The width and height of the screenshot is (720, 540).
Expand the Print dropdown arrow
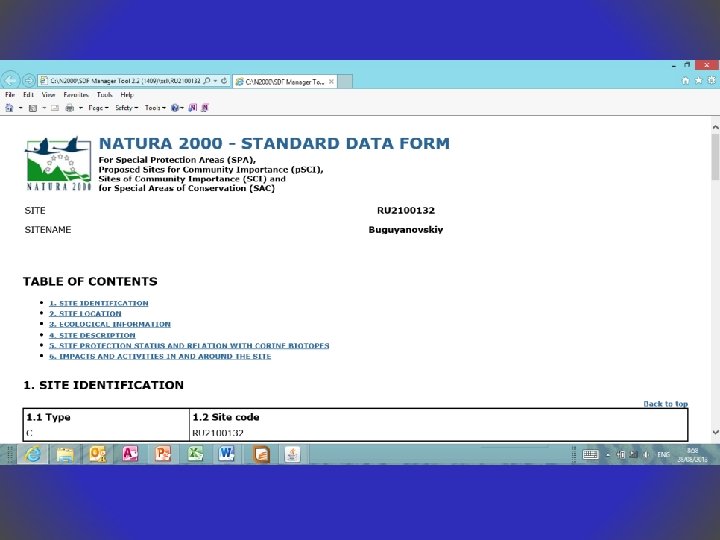(81, 108)
